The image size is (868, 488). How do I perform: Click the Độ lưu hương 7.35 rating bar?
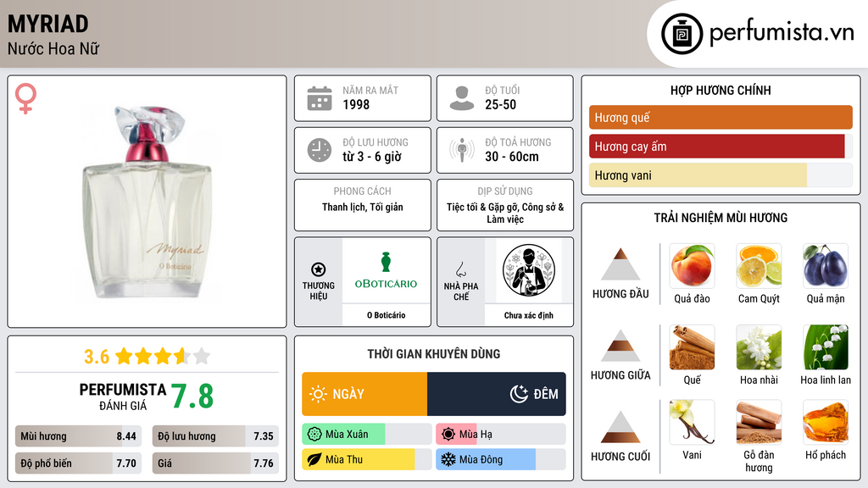pyautogui.click(x=215, y=436)
